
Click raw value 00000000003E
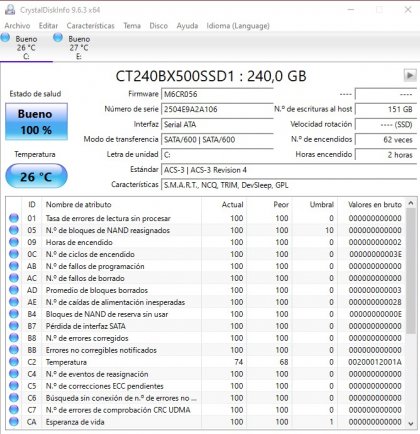(x=375, y=254)
